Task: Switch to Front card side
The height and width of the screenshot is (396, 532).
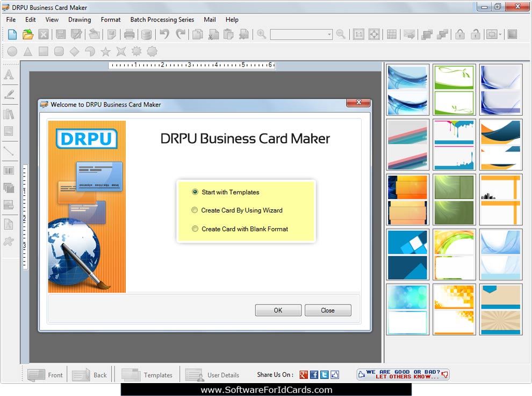Action: click(x=45, y=375)
